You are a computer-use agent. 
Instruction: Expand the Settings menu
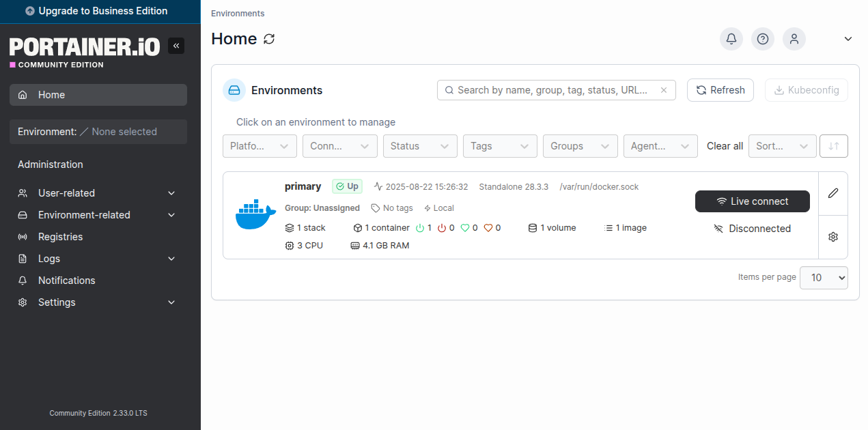click(x=98, y=302)
